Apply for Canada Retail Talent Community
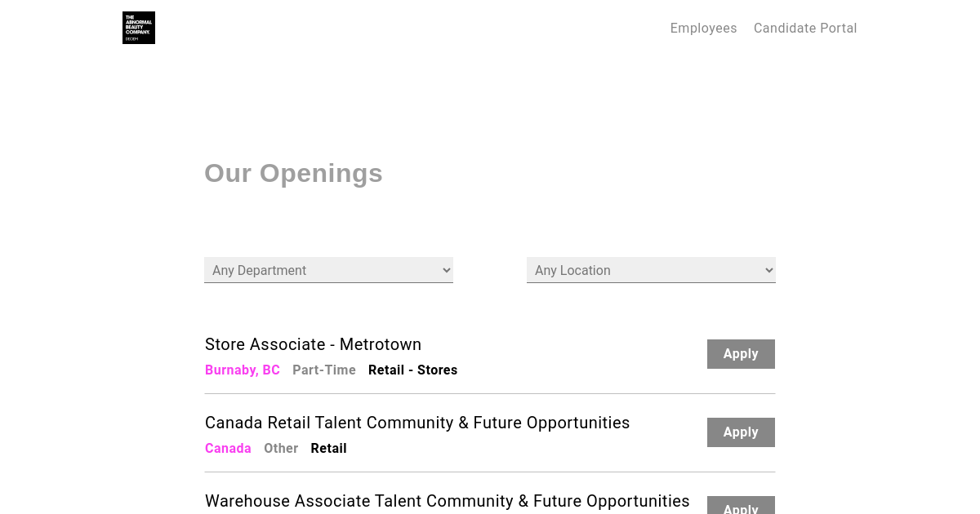This screenshot has width=980, height=514. 741,432
